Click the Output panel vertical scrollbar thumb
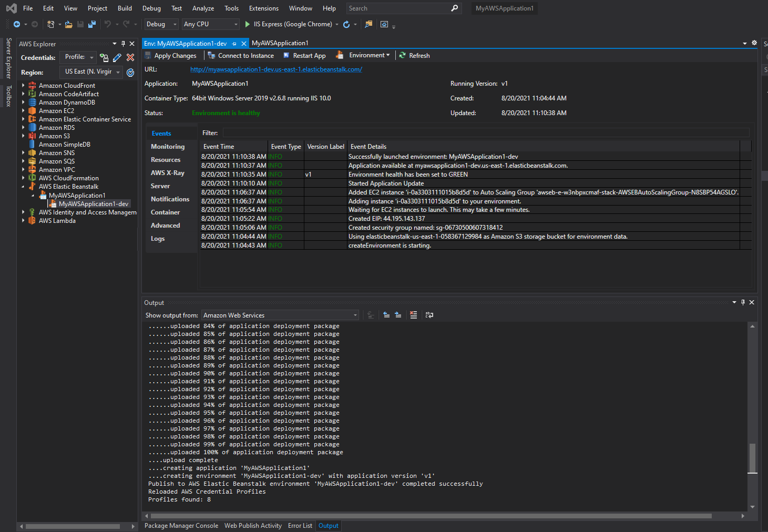The height and width of the screenshot is (532, 768). tap(753, 458)
